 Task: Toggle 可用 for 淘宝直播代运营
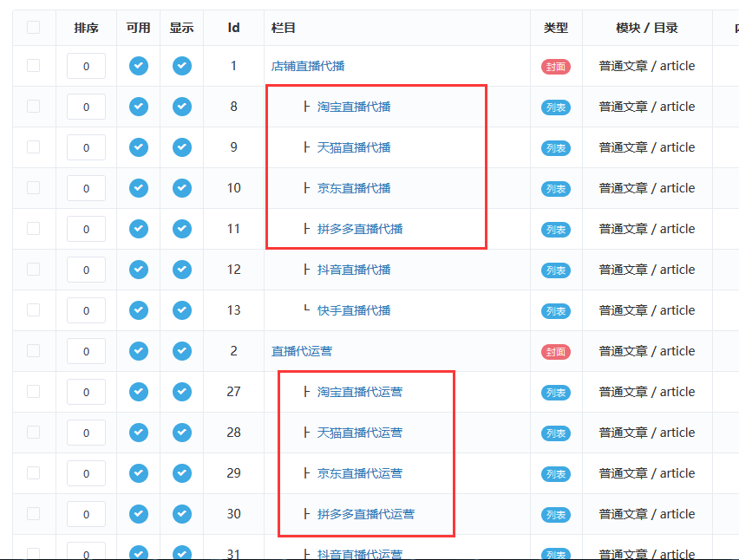[x=139, y=392]
